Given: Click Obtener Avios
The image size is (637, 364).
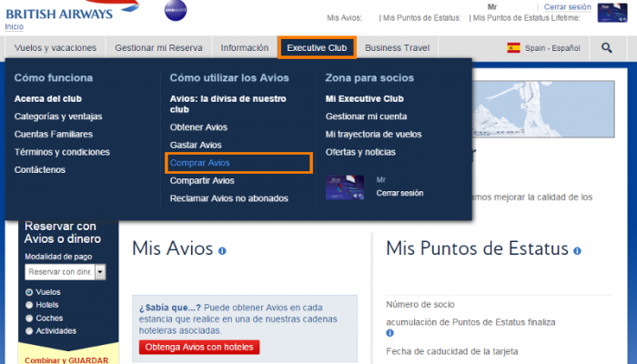Looking at the screenshot, I should click(x=198, y=127).
